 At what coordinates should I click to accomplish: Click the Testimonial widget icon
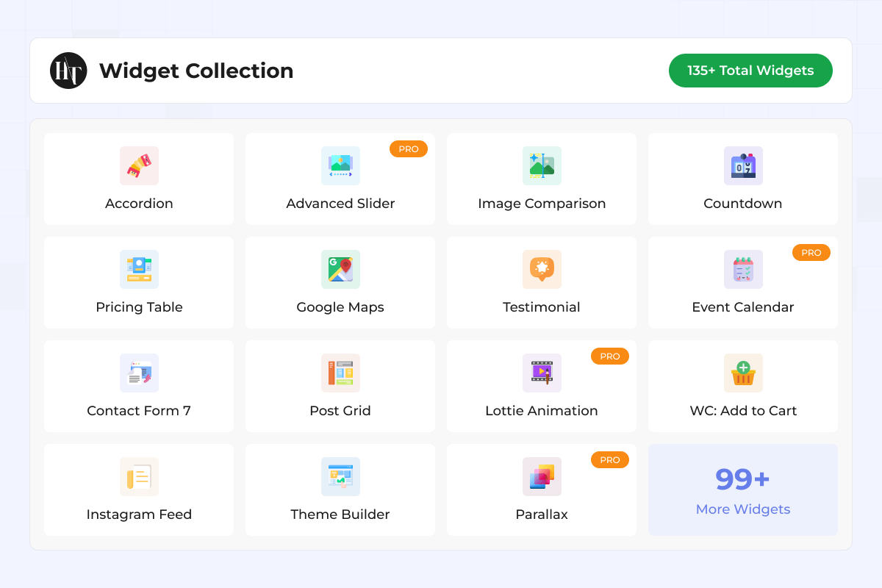point(542,269)
